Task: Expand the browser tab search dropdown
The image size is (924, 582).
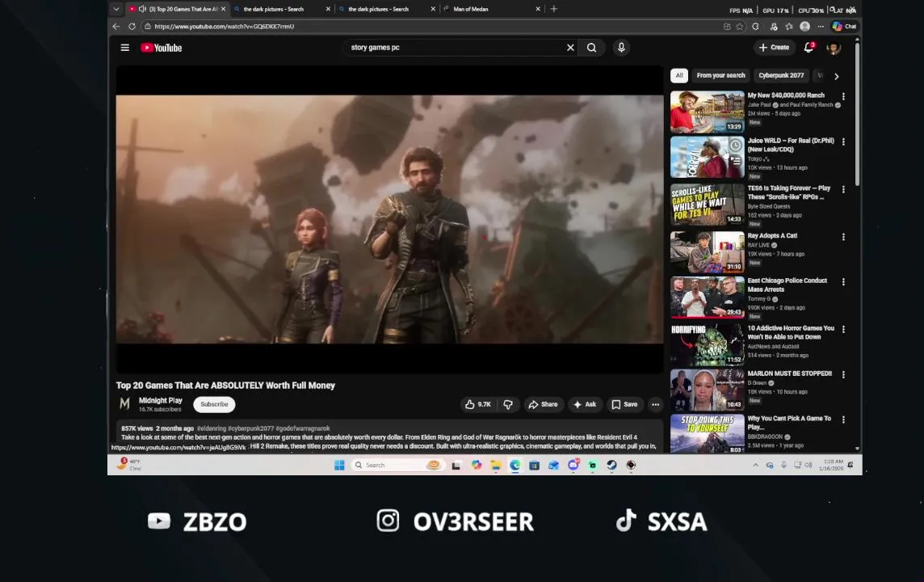Action: [116, 9]
